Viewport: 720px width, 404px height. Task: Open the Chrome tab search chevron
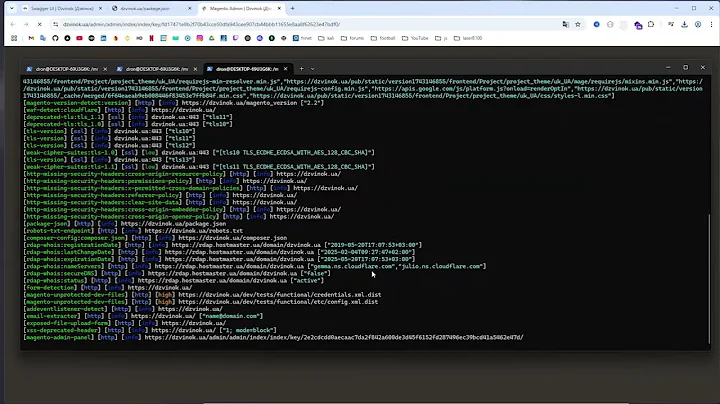click(x=11, y=8)
